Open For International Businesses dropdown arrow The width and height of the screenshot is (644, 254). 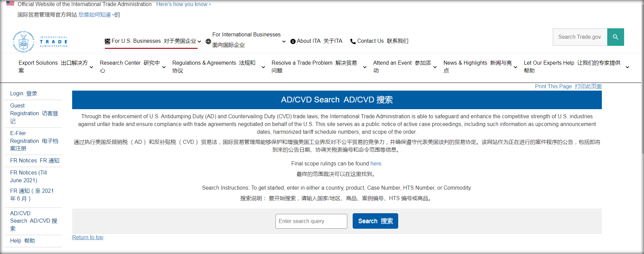tap(284, 41)
